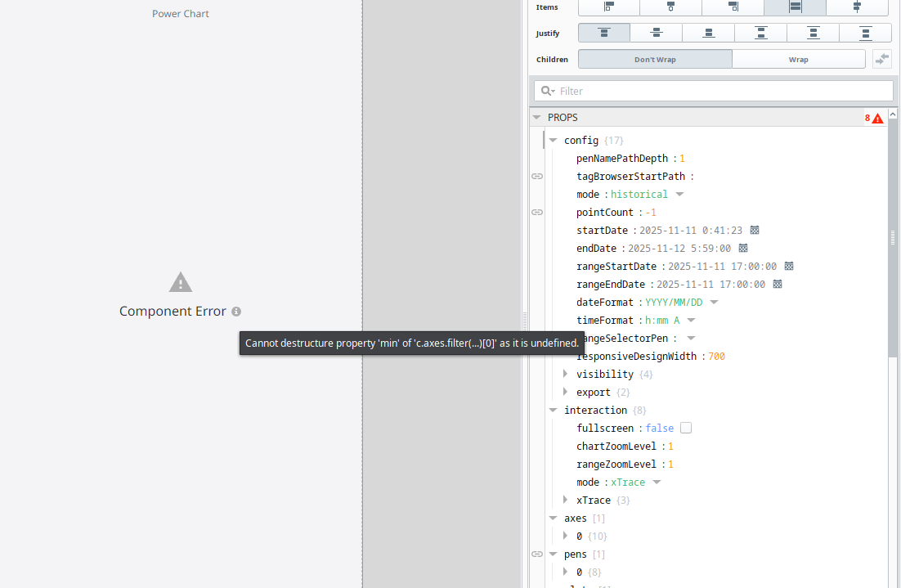Click responsiveDesignWidth value 700
Image resolution: width=901 pixels, height=588 pixels.
pyautogui.click(x=716, y=357)
